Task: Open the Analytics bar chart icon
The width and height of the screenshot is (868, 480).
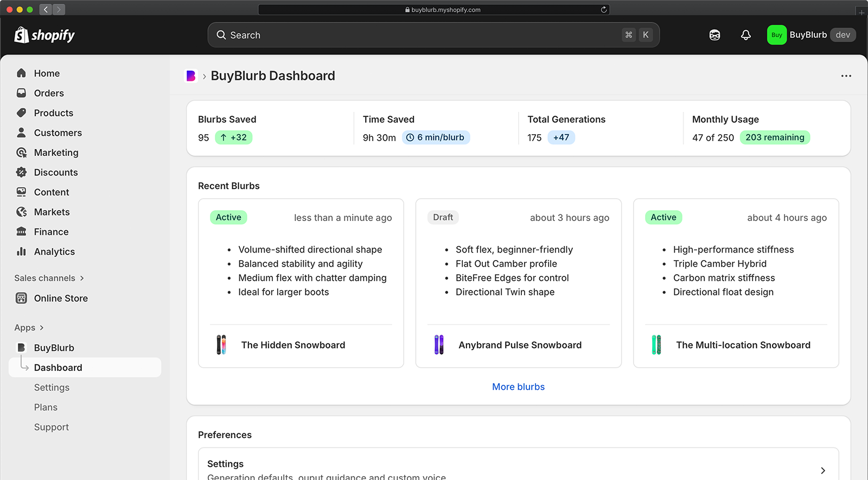Action: click(21, 251)
